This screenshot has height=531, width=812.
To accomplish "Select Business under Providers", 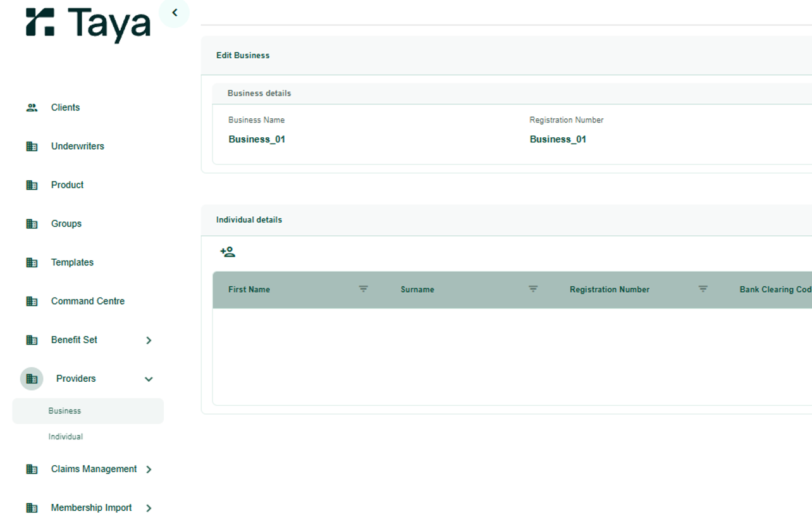I will coord(65,411).
